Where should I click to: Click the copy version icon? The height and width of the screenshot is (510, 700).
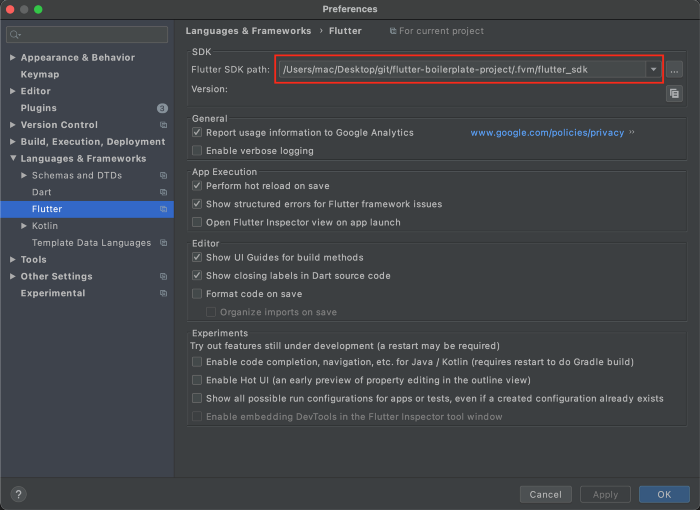point(675,93)
